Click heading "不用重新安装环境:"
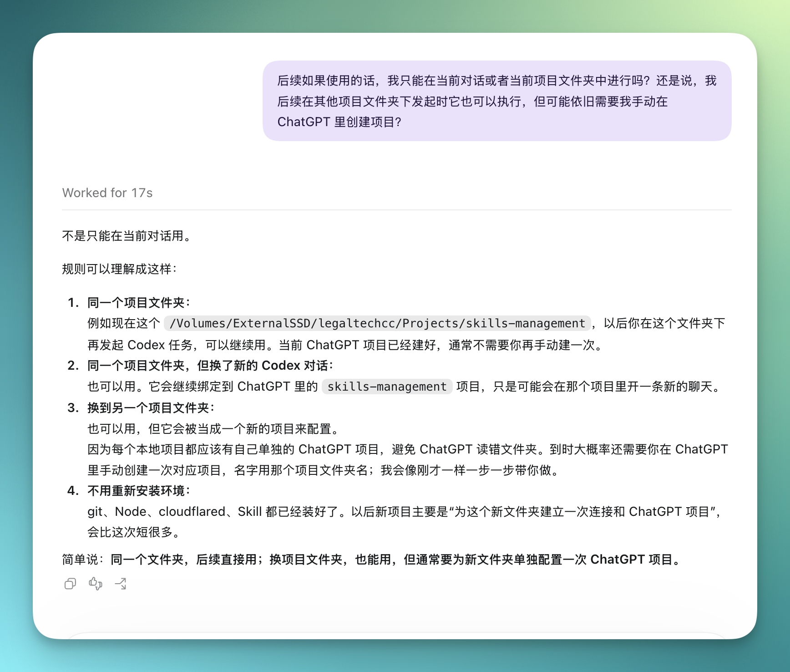790x672 pixels. coord(139,491)
